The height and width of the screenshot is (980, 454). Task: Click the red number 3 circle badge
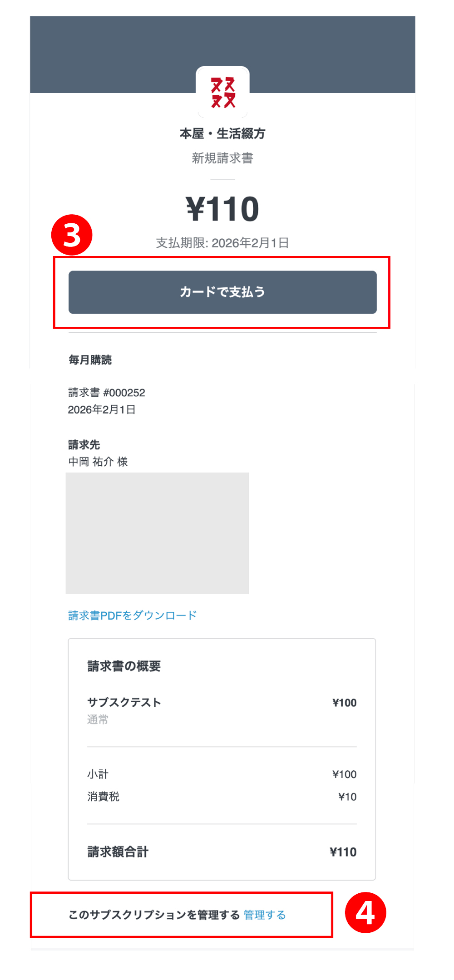point(72,235)
